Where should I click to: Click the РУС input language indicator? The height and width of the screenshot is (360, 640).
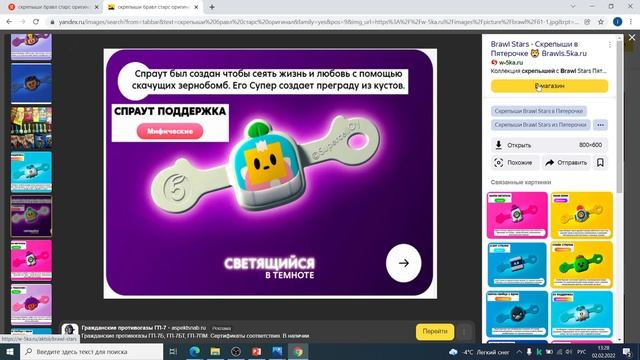[x=582, y=352]
